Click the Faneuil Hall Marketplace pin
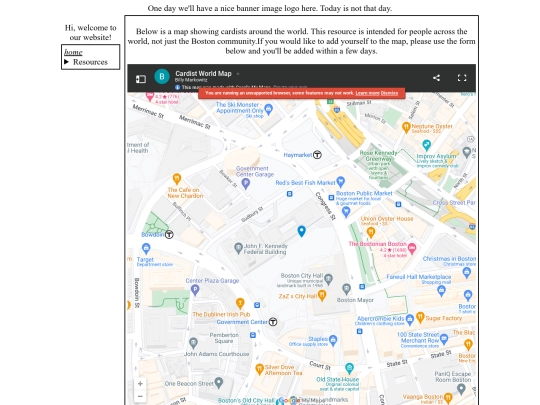Viewport: 540px width, 405px height. click(x=441, y=291)
